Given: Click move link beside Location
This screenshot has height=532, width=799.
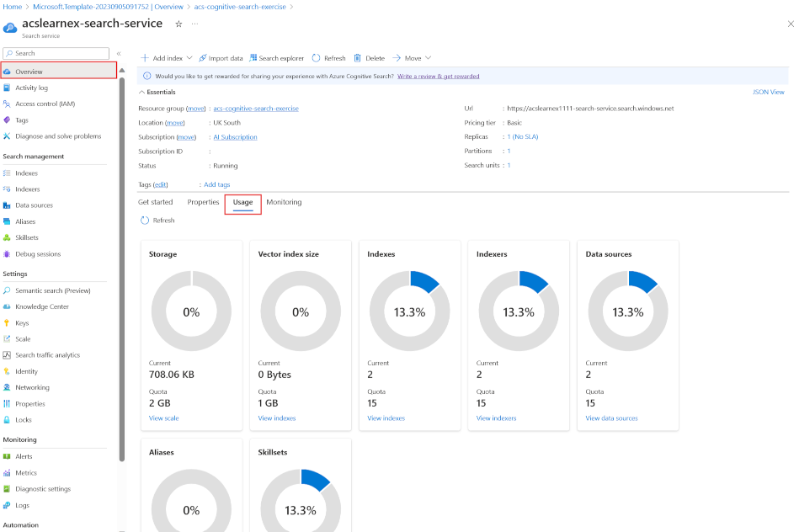Looking at the screenshot, I should 175,123.
